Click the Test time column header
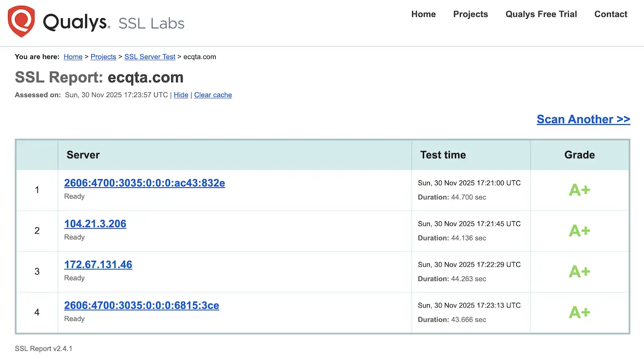This screenshot has width=644, height=359. 443,155
